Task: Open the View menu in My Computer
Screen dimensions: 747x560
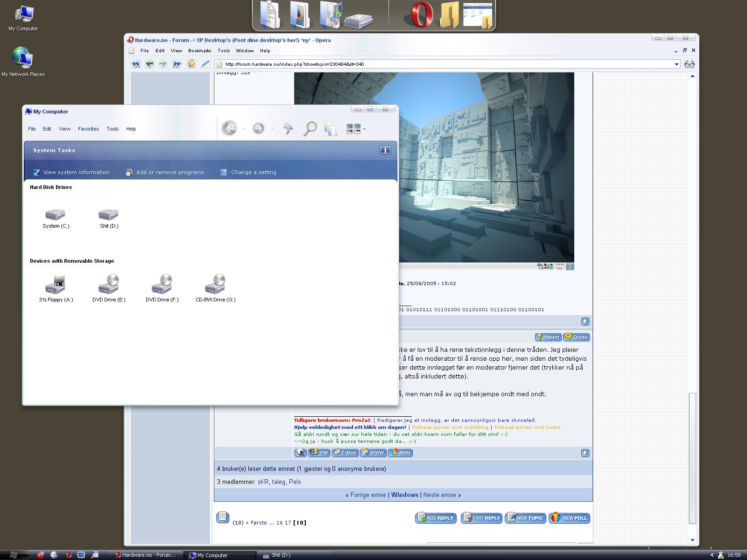Action: [64, 129]
